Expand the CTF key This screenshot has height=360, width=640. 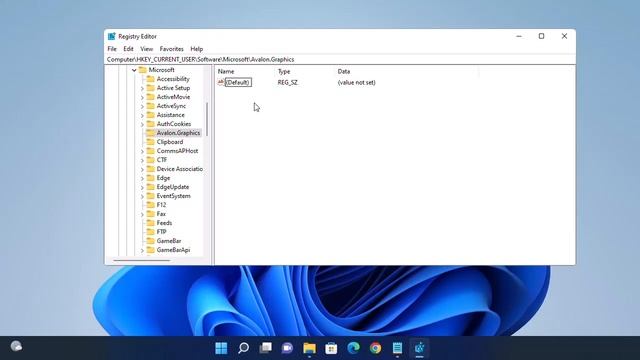tap(142, 160)
